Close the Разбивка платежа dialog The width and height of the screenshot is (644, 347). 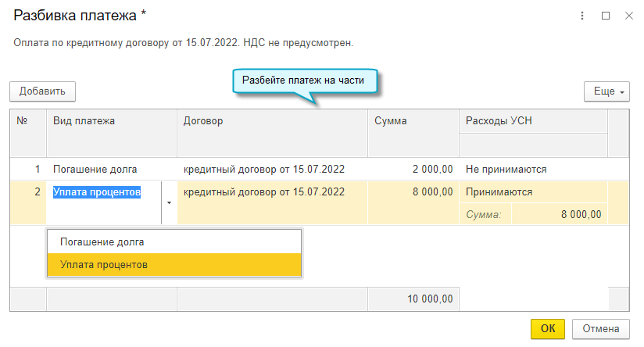628,16
